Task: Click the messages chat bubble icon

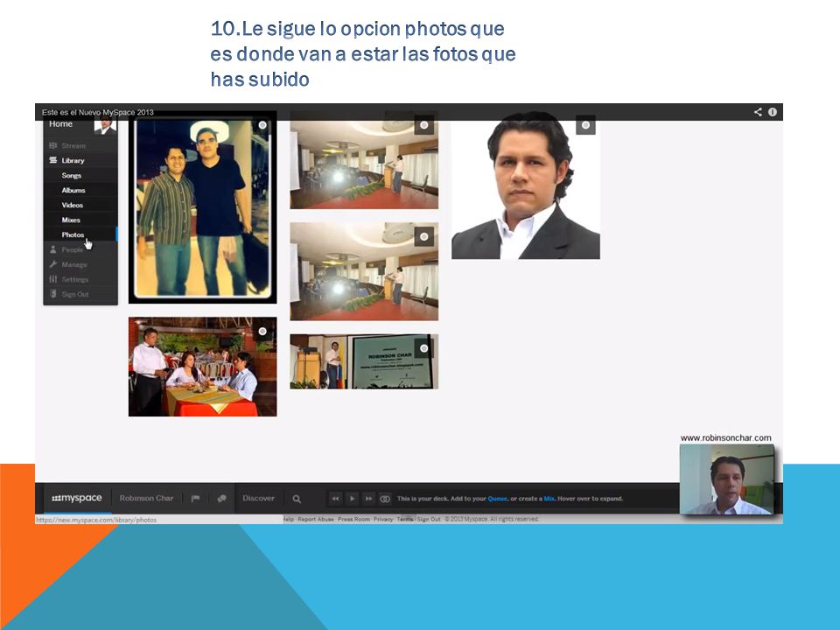Action: [x=221, y=499]
